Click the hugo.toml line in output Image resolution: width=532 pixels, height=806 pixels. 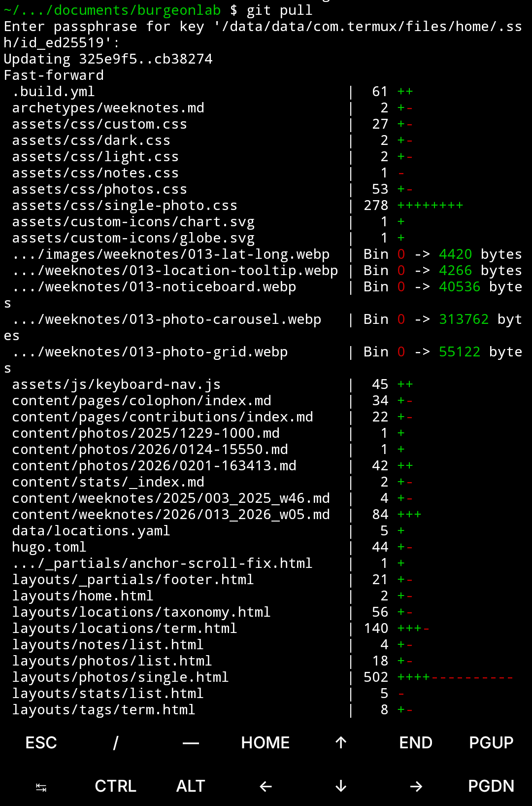click(49, 547)
